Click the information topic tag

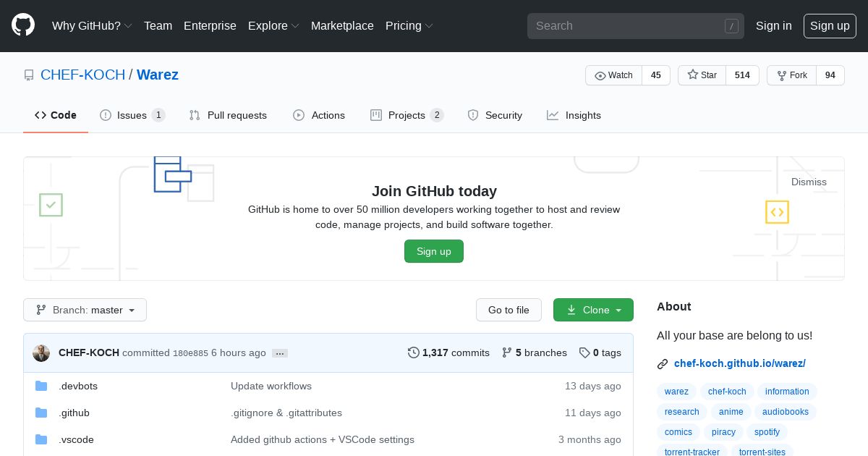(x=787, y=392)
